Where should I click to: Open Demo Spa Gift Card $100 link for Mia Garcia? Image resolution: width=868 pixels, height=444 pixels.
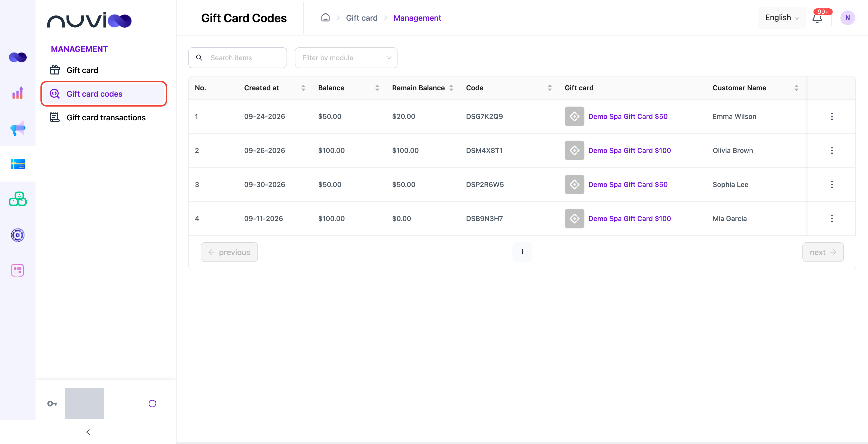pos(630,219)
